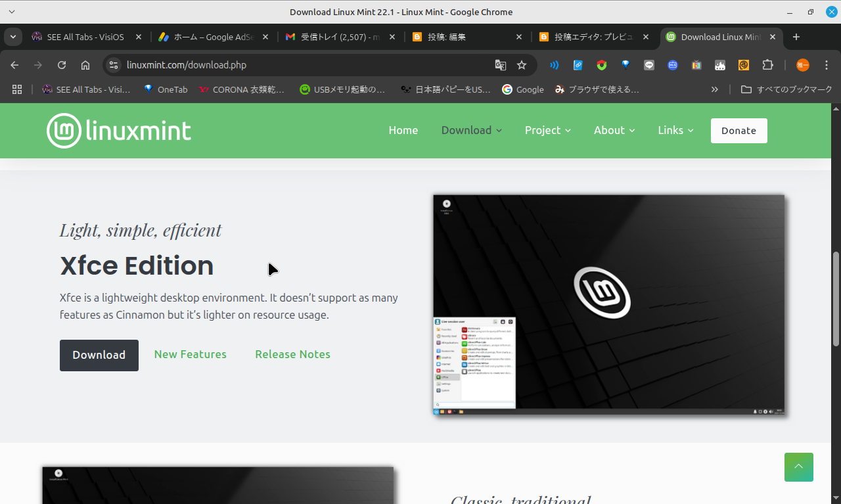Close the Gmail inbox tab

(392, 37)
